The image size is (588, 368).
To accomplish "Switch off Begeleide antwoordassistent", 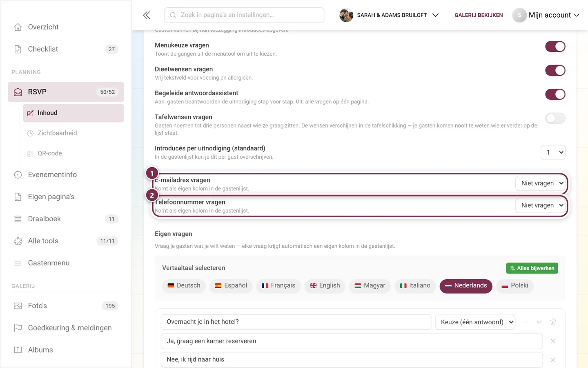I will [555, 94].
